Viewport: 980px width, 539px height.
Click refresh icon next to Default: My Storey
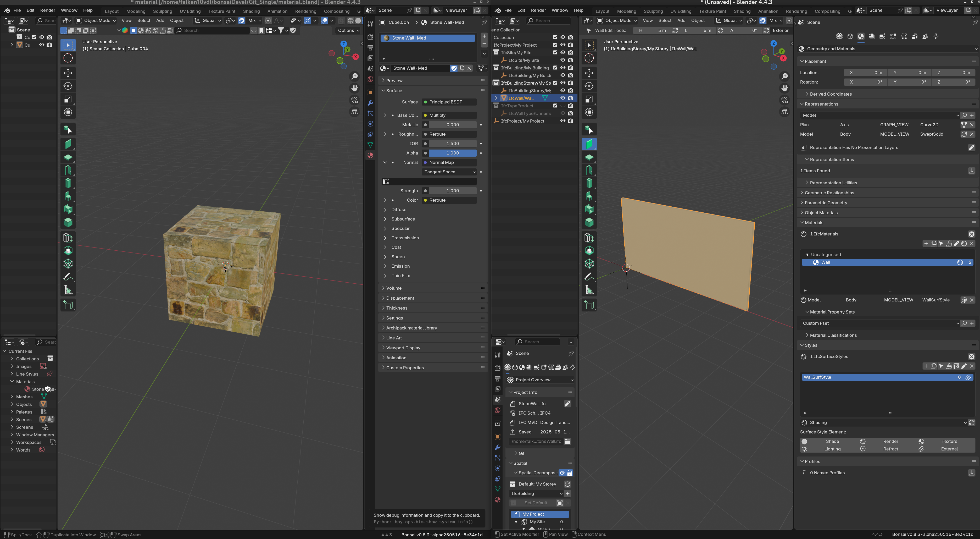click(x=567, y=484)
